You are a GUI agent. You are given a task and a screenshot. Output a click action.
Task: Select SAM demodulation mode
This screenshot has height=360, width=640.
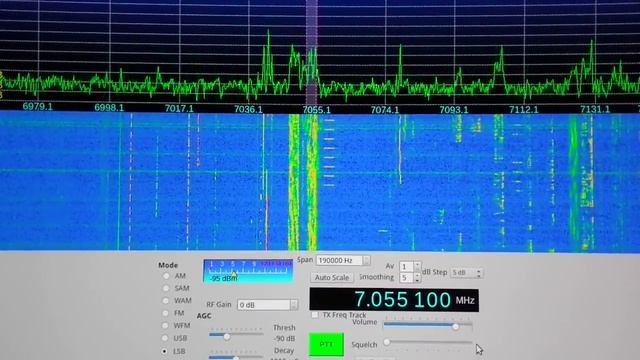pos(166,288)
